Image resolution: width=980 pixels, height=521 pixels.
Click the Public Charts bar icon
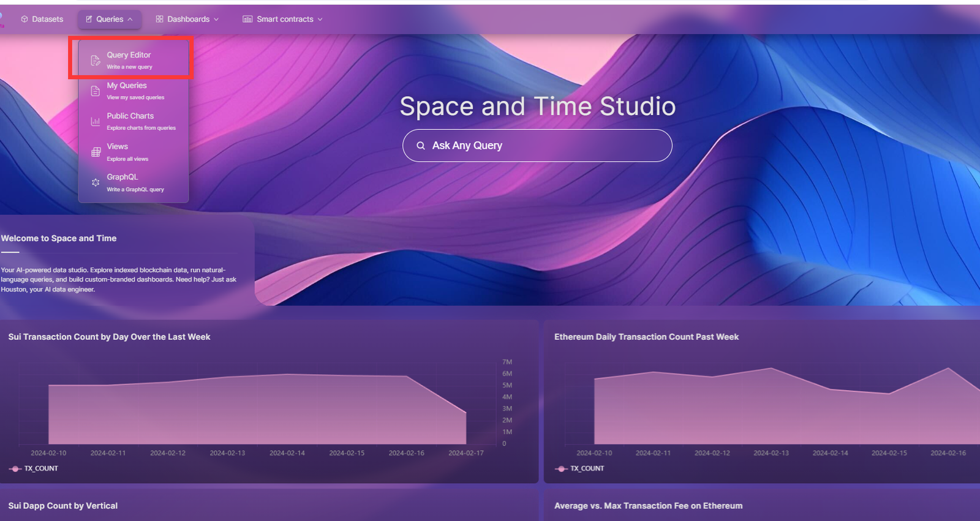[96, 121]
